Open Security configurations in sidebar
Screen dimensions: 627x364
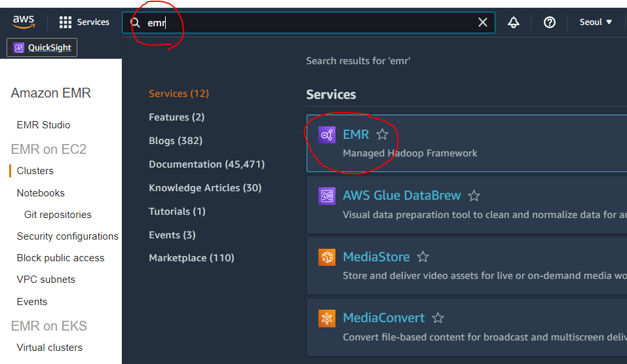(x=67, y=236)
